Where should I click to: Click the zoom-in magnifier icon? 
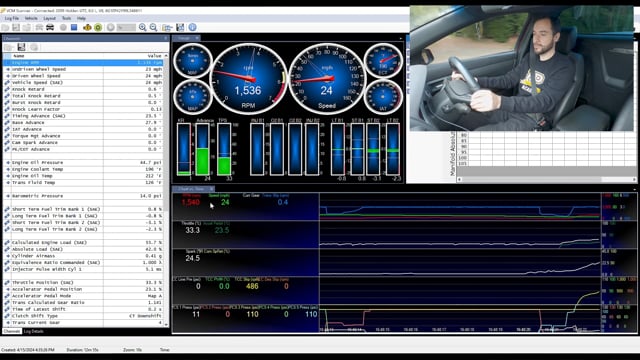pyautogui.click(x=142, y=27)
